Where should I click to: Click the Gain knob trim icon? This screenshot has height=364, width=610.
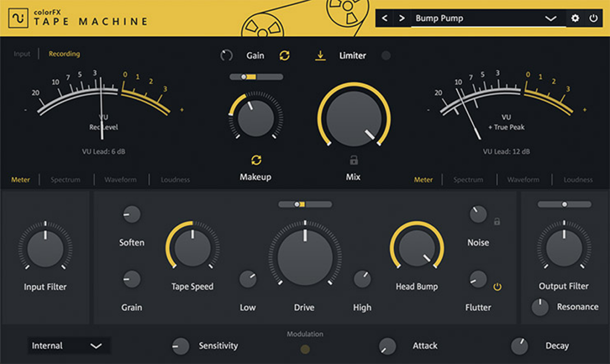click(x=226, y=55)
